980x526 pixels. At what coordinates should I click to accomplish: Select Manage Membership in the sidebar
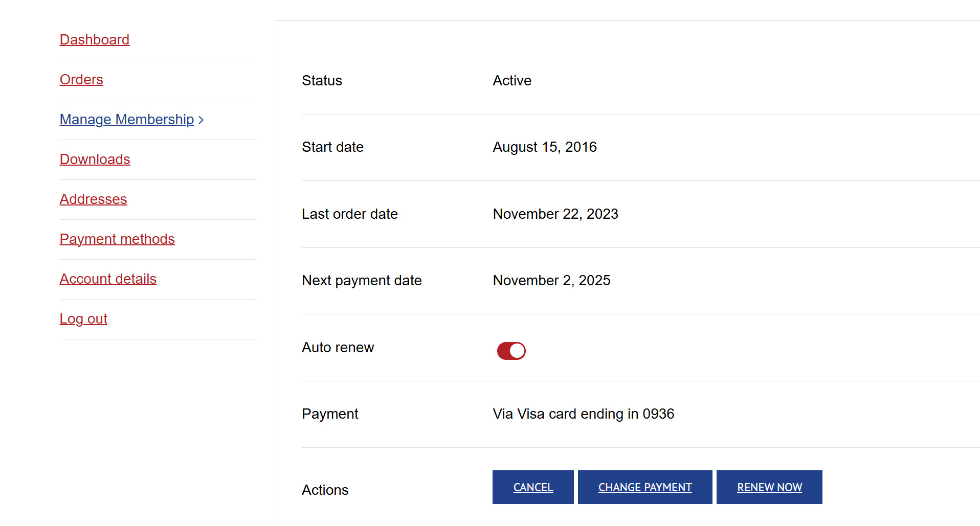click(x=127, y=120)
